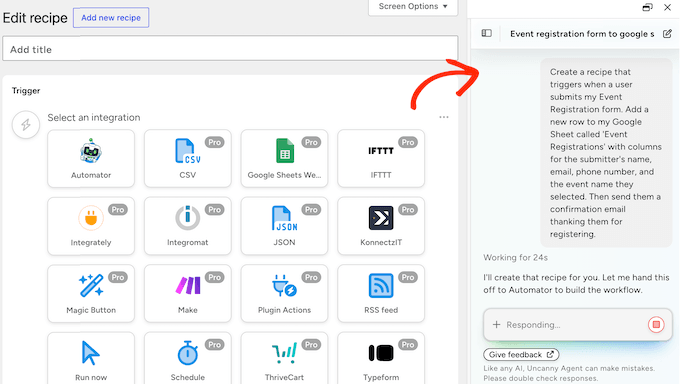Click 'Select an integration' label
Viewport: 680px width, 384px height.
(94, 118)
